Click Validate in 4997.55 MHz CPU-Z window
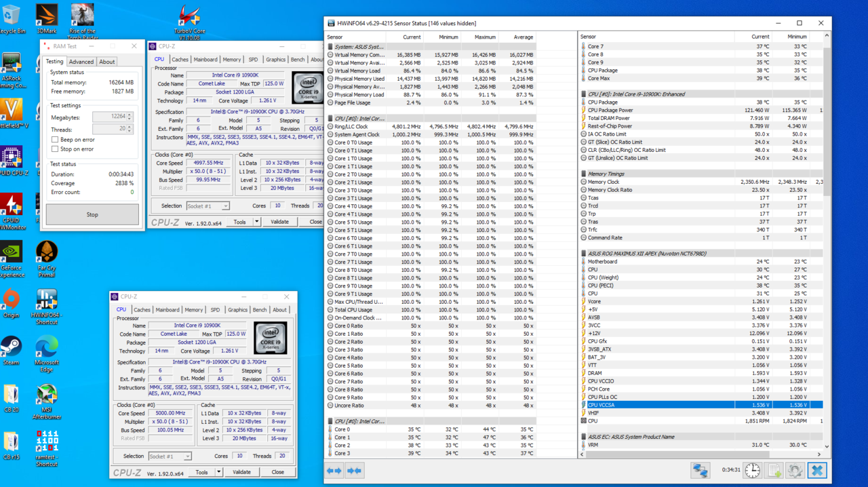 coord(279,222)
